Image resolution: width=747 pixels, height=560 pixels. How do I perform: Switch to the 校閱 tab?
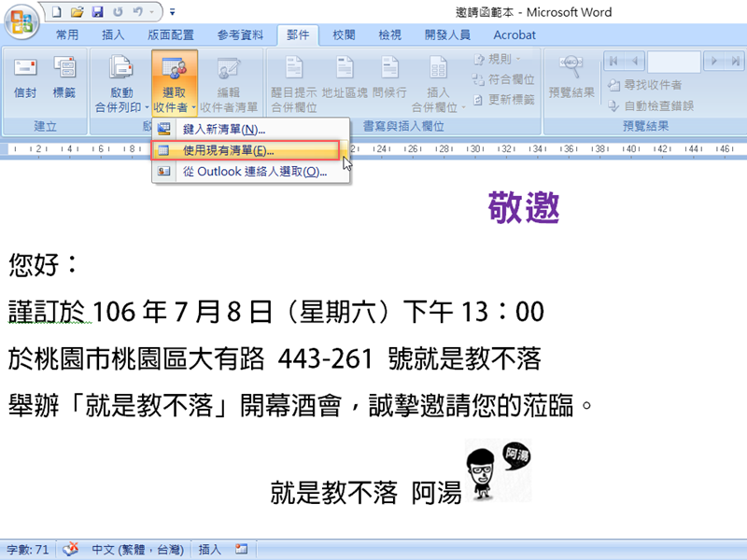(344, 35)
